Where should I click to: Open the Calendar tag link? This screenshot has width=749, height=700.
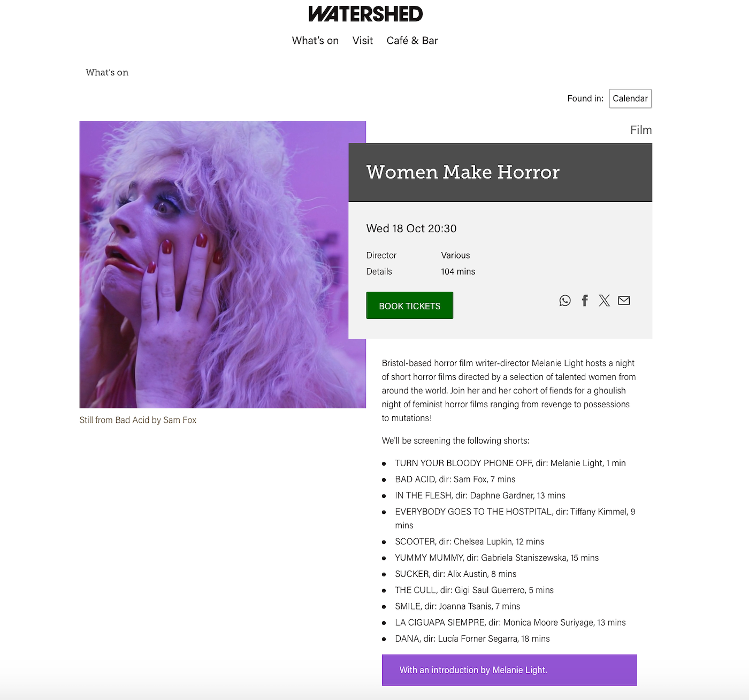coord(630,98)
